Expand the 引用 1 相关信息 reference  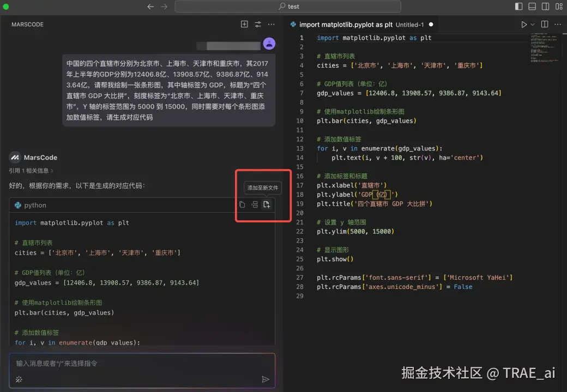pos(32,171)
